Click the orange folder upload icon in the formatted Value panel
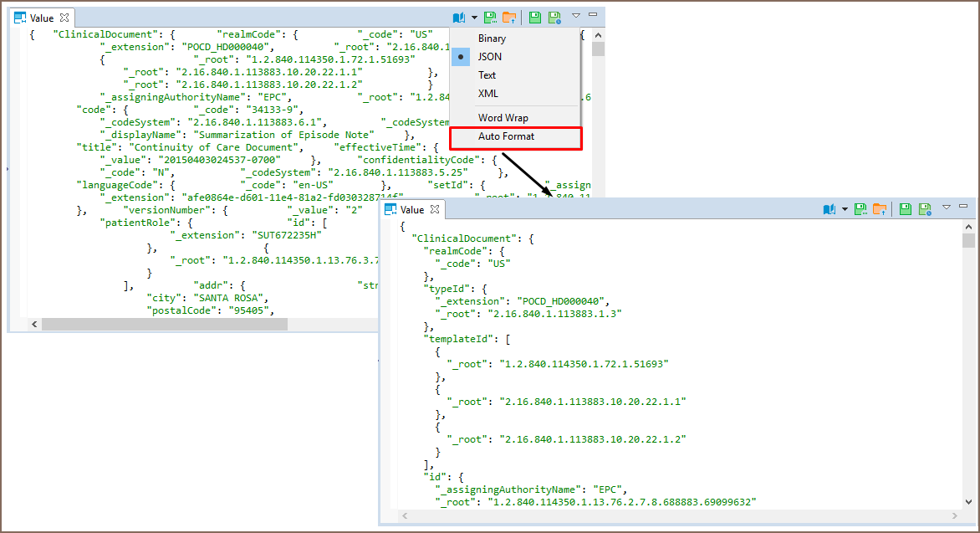This screenshot has height=533, width=980. (879, 209)
